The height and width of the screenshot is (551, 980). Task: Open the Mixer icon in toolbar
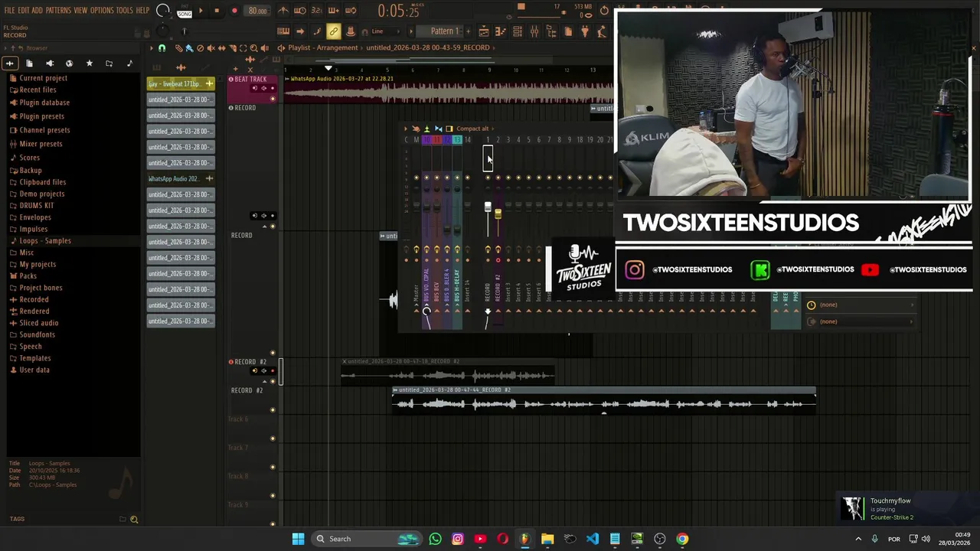pyautogui.click(x=534, y=31)
